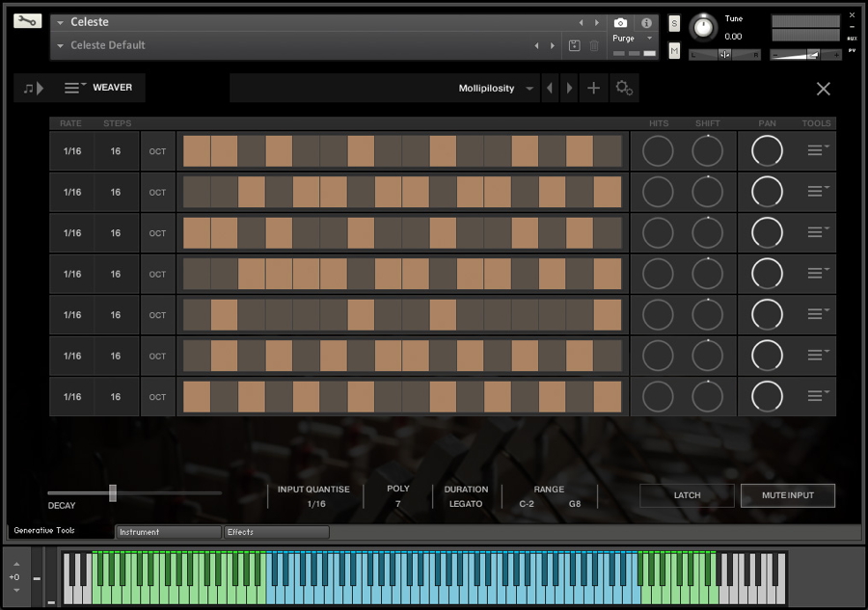Click the wrench edit icon
868x610 pixels.
[x=27, y=21]
